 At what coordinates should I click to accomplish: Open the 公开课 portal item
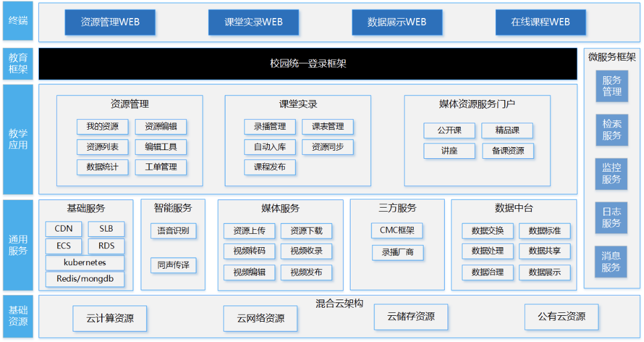[x=449, y=130]
